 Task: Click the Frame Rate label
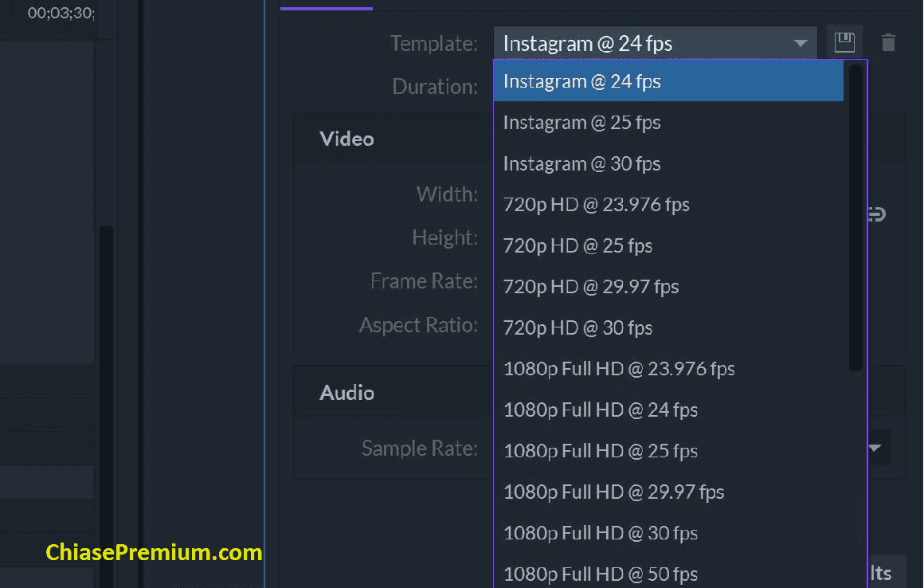tap(424, 281)
